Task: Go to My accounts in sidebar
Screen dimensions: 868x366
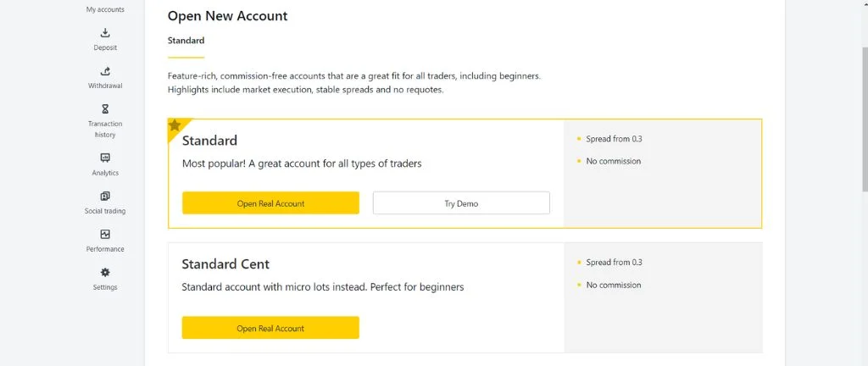Action: tap(105, 10)
